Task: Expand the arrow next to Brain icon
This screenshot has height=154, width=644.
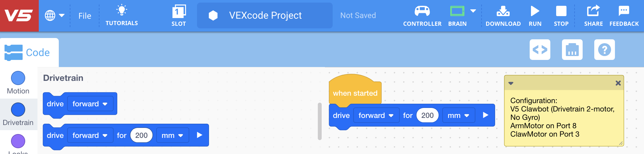Action: 473,11
